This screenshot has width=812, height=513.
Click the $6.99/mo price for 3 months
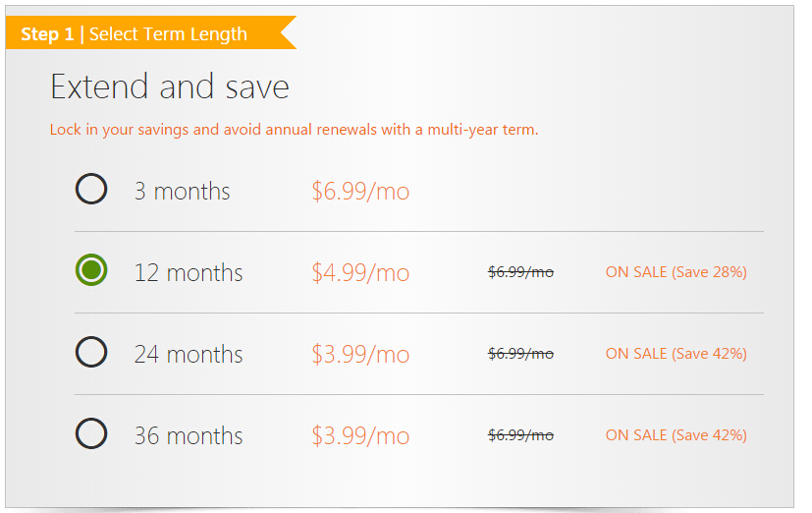[360, 191]
